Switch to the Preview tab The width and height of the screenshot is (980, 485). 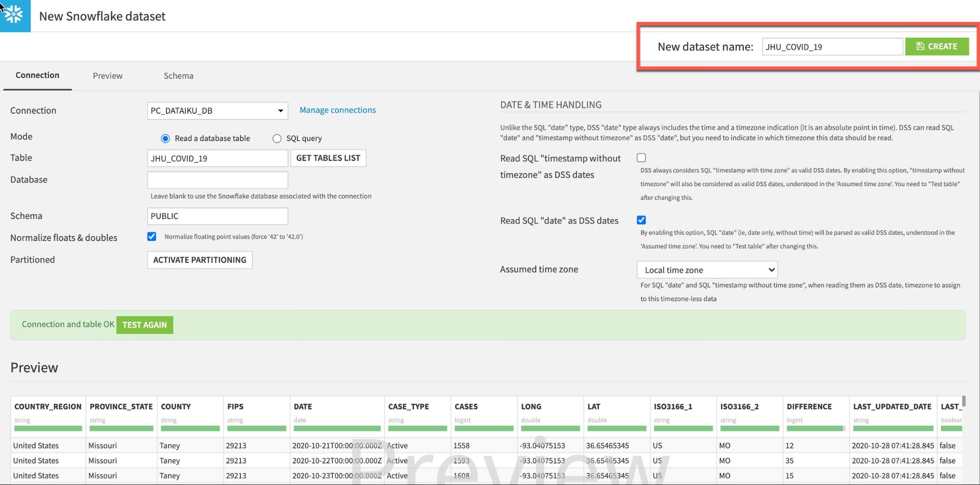[107, 76]
